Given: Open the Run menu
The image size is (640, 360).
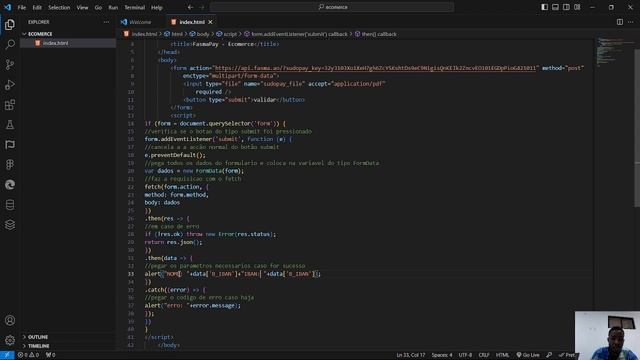Looking at the screenshot, I should (x=113, y=7).
